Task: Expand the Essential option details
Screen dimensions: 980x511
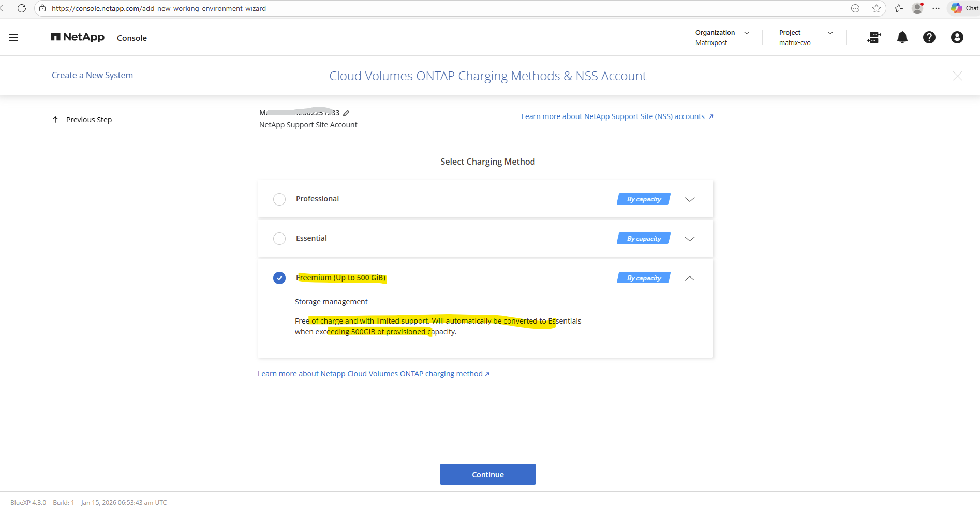Action: (x=690, y=239)
